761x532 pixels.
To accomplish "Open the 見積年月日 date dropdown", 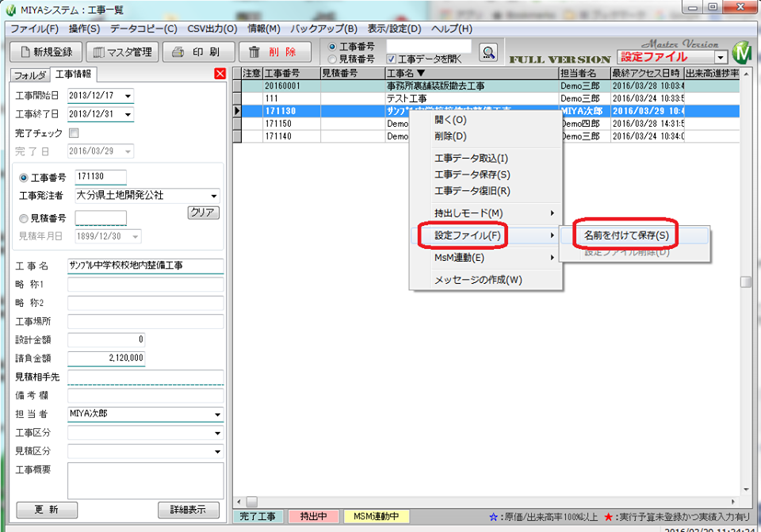I will pos(136,237).
